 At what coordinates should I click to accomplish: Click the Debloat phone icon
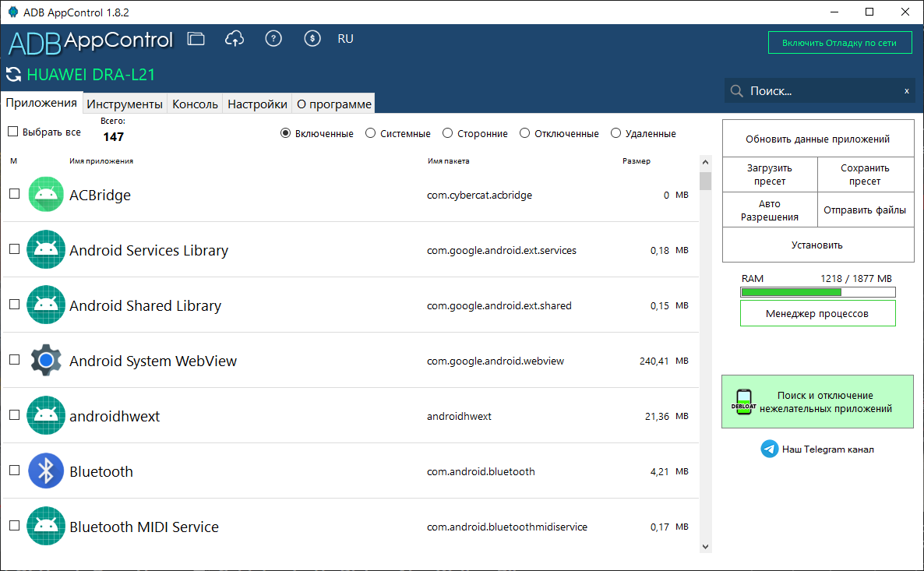[x=744, y=402]
